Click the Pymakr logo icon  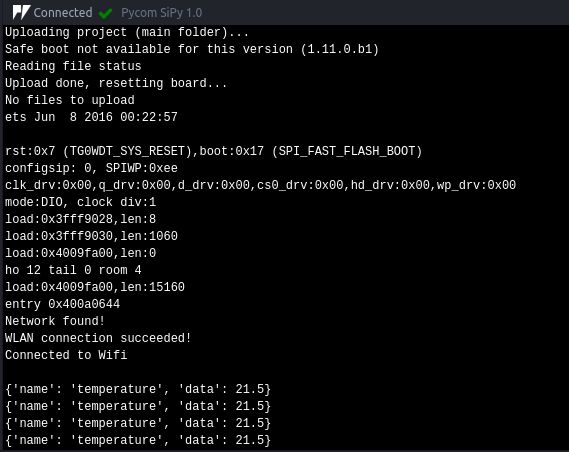(21, 13)
